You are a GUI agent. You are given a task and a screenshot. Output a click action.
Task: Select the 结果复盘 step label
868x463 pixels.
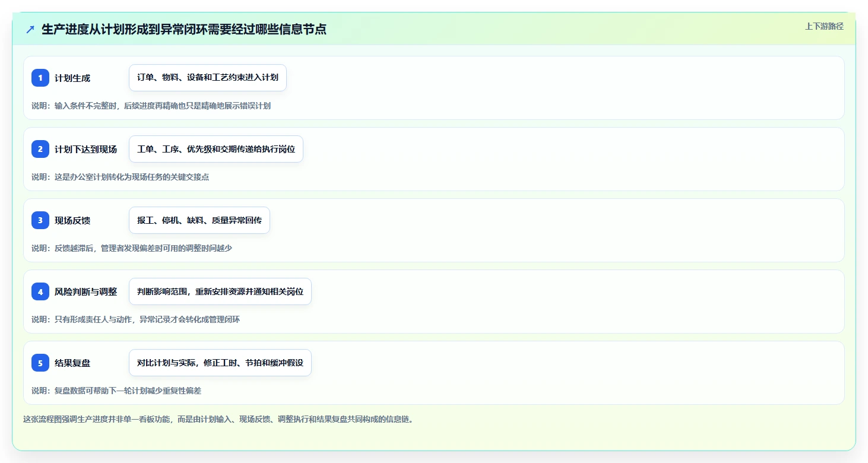(x=72, y=363)
